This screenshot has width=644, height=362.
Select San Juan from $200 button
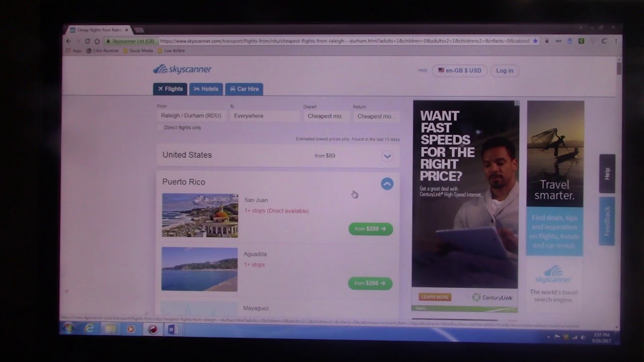click(x=371, y=229)
